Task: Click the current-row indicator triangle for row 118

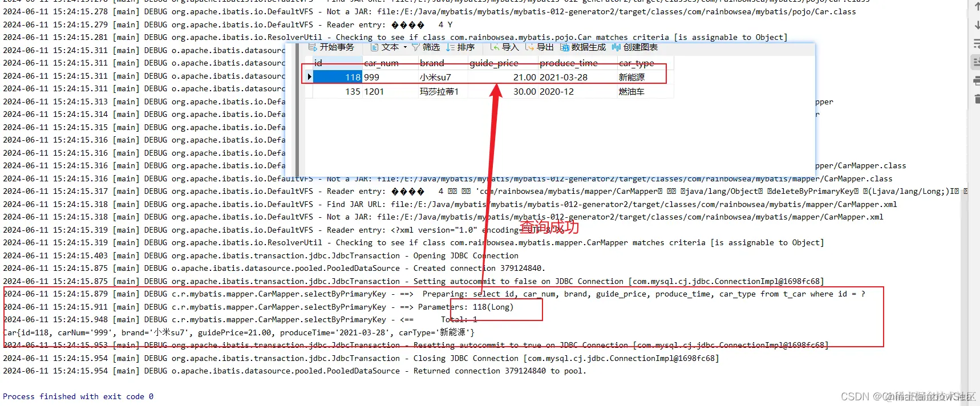Action: point(309,77)
